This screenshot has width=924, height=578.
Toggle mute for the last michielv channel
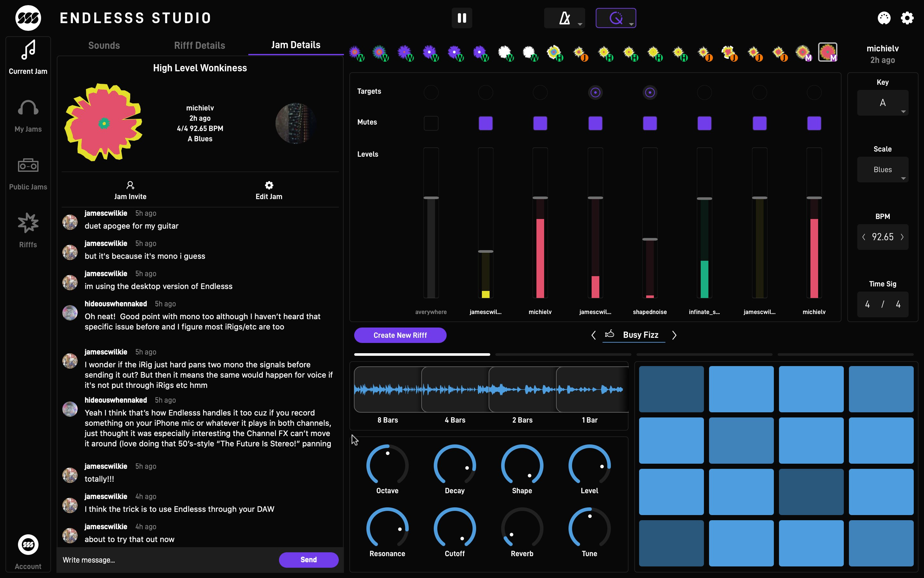coord(814,124)
